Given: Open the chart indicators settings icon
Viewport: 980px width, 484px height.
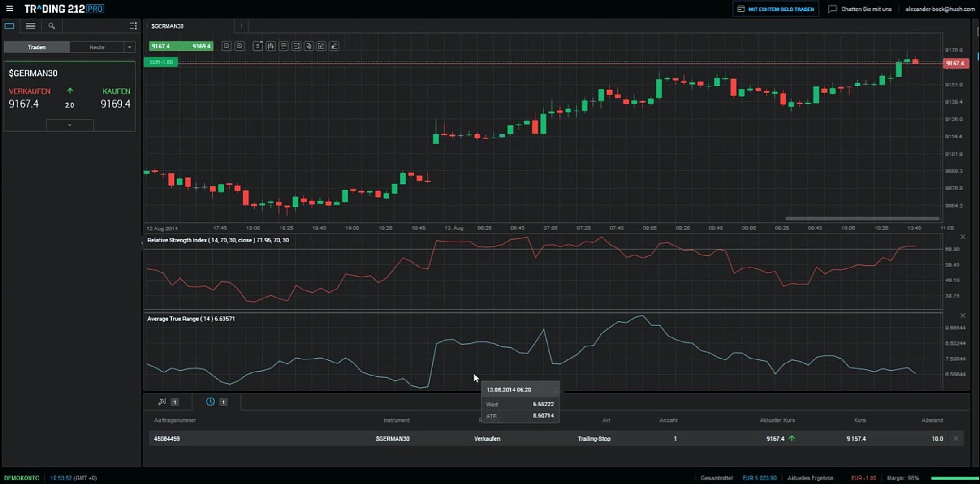Looking at the screenshot, I should [283, 46].
